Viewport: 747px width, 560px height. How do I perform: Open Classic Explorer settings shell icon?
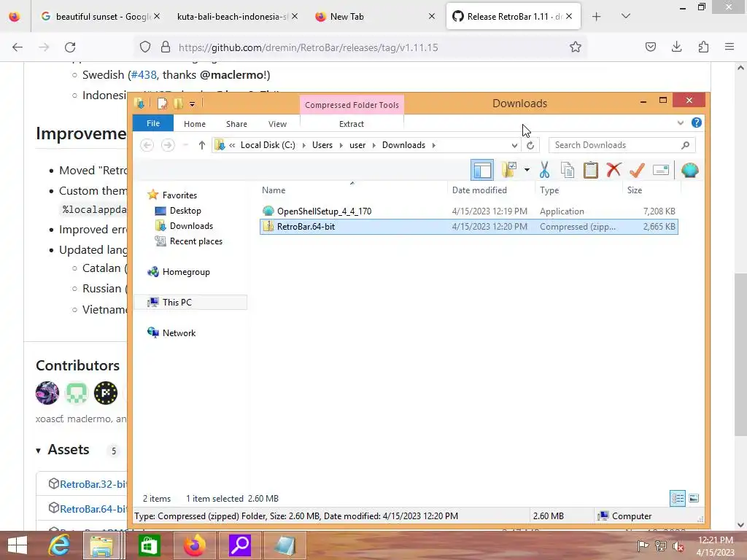(x=689, y=170)
